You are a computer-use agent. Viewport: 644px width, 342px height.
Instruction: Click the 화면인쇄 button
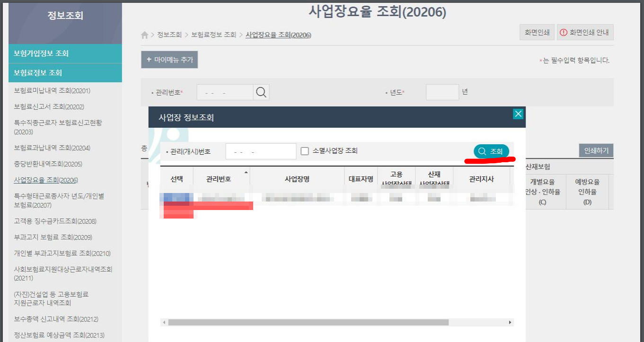[537, 33]
